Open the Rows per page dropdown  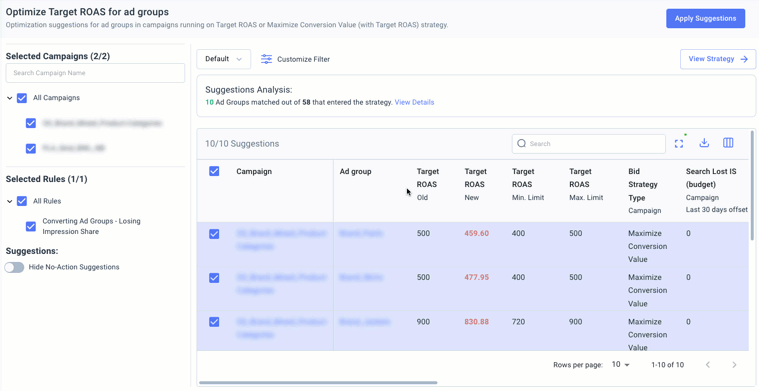[x=620, y=364]
